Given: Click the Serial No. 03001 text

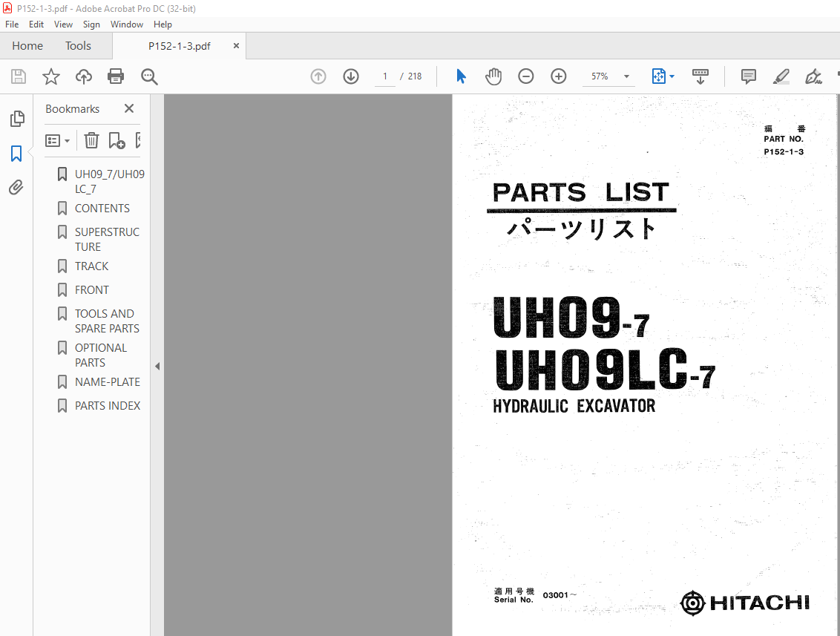Looking at the screenshot, I should [x=535, y=595].
